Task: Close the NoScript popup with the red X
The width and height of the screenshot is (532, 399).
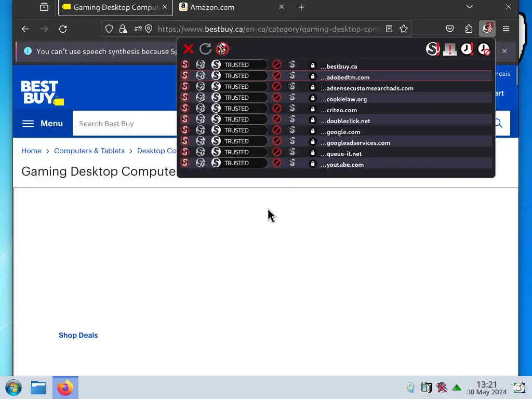Action: coord(188,49)
